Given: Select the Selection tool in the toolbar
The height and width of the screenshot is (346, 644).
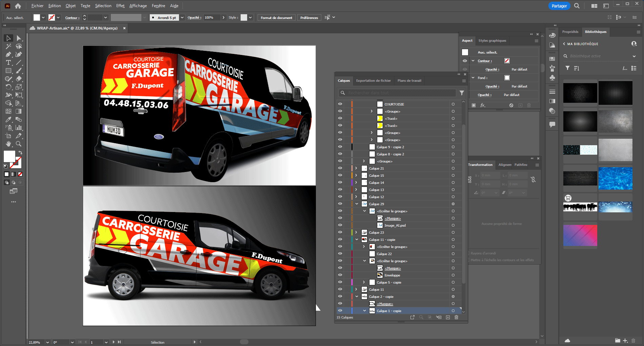Looking at the screenshot, I should [8, 38].
